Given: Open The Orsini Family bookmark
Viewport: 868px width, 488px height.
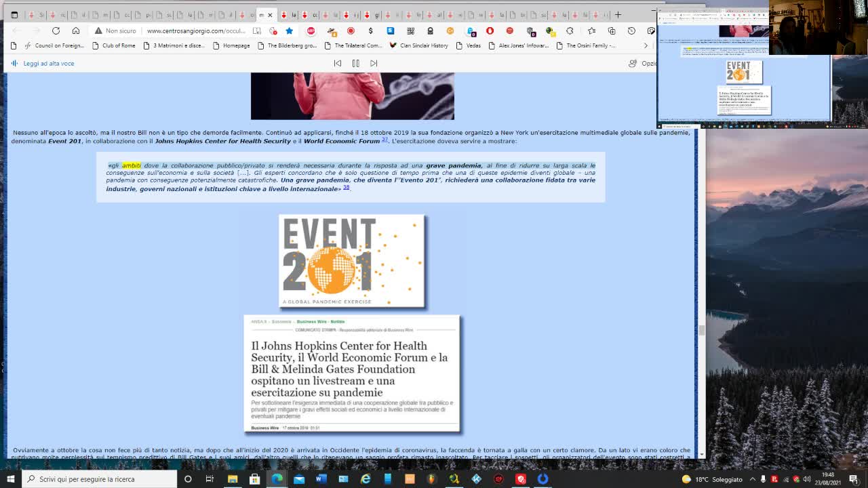Looking at the screenshot, I should (x=585, y=45).
